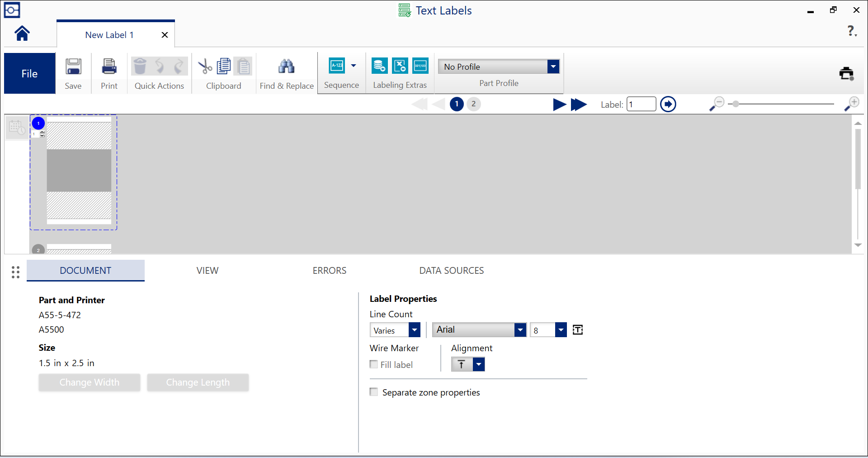Open the database import Labeling Extras icon
The image size is (868, 458).
379,66
